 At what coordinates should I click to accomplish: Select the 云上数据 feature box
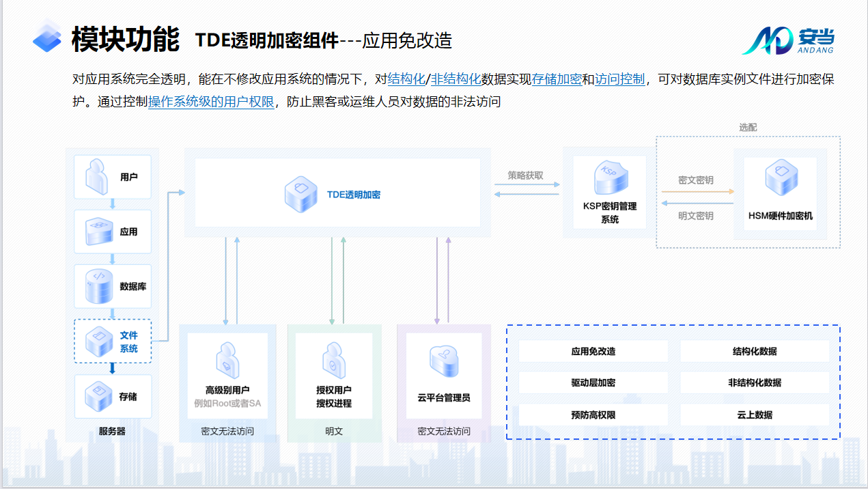click(x=755, y=415)
